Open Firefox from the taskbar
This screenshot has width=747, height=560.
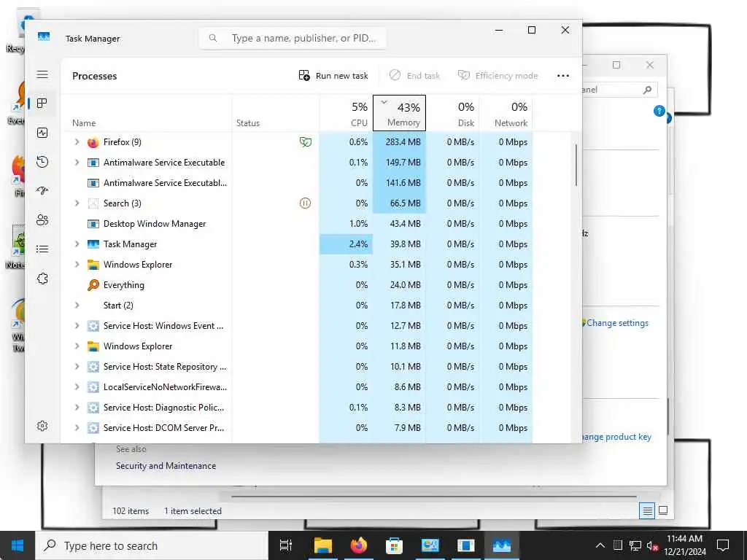[x=358, y=545]
